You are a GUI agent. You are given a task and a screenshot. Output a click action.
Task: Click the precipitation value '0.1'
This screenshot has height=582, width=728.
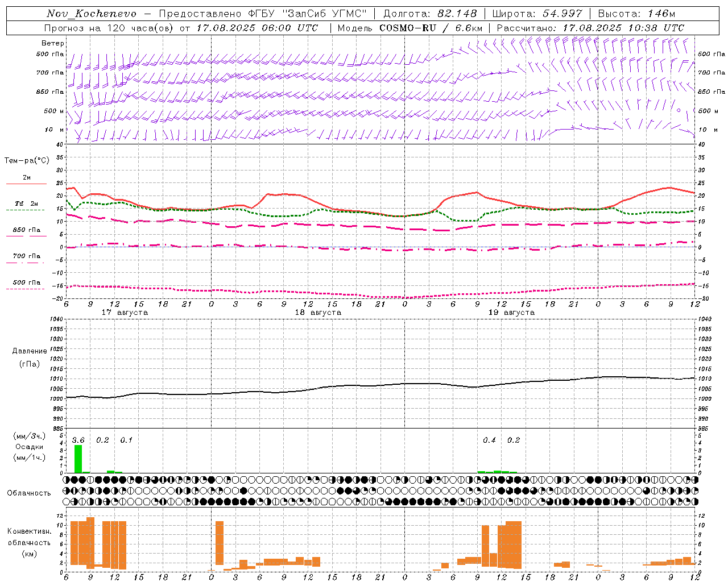click(x=126, y=440)
